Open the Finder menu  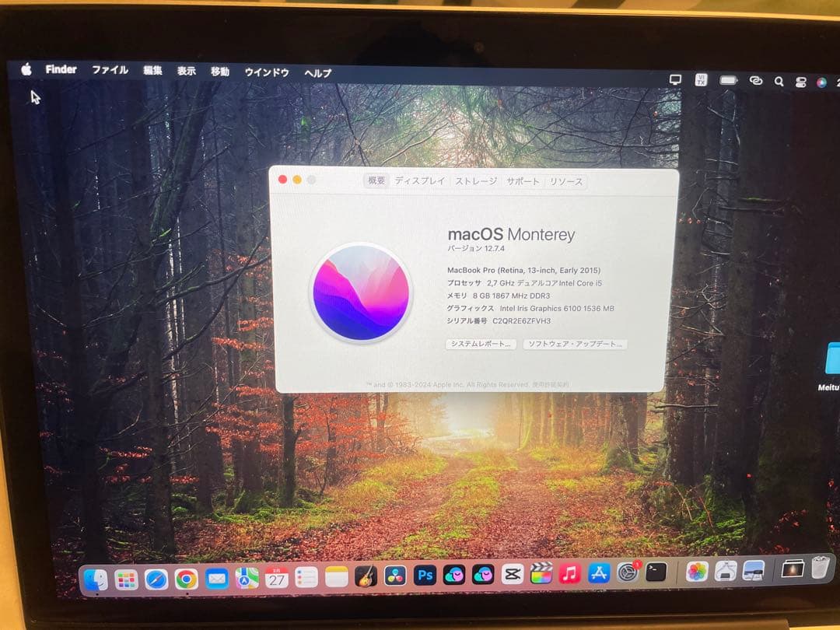click(x=61, y=69)
